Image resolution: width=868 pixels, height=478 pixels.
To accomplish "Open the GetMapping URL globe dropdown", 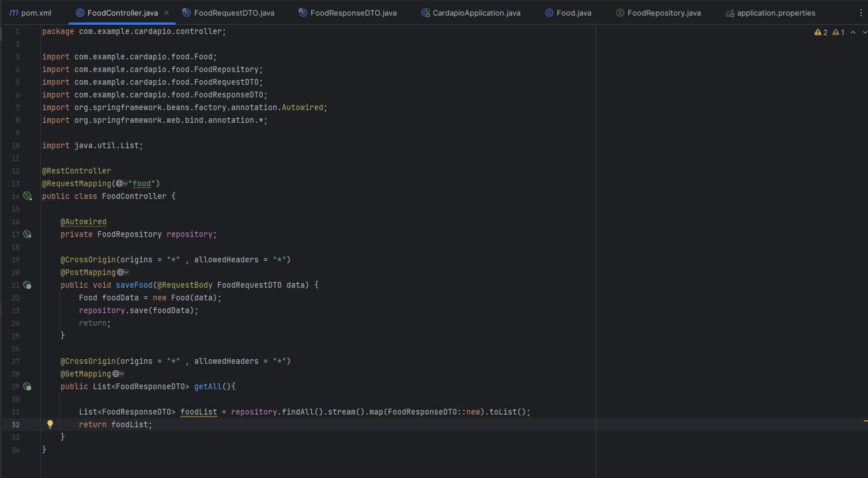I will [x=118, y=374].
